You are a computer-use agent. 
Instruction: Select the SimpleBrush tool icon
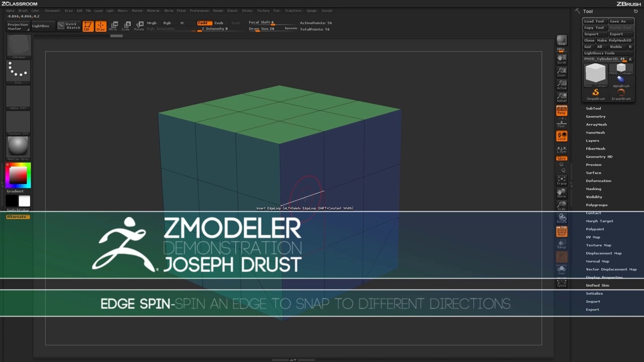coord(596,95)
